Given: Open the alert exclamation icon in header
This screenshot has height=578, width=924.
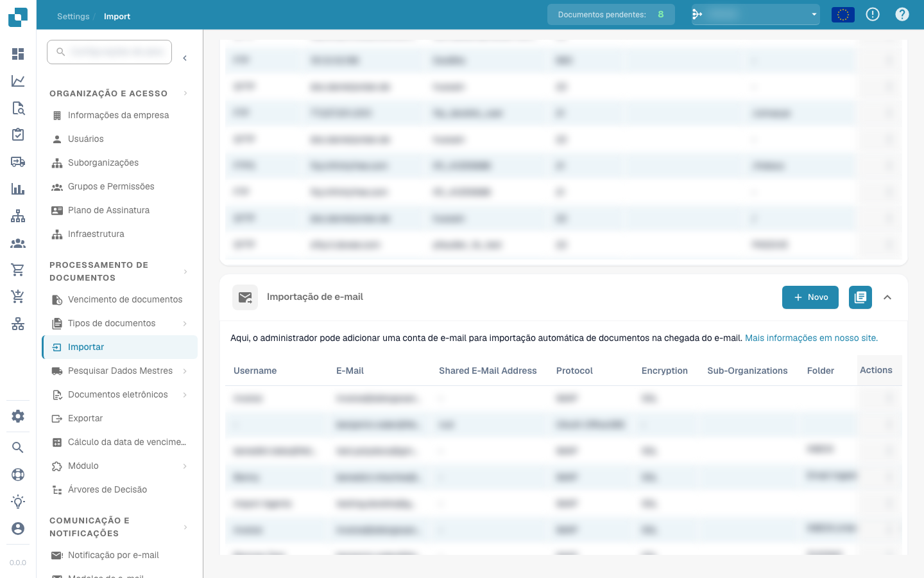Looking at the screenshot, I should coord(873,15).
